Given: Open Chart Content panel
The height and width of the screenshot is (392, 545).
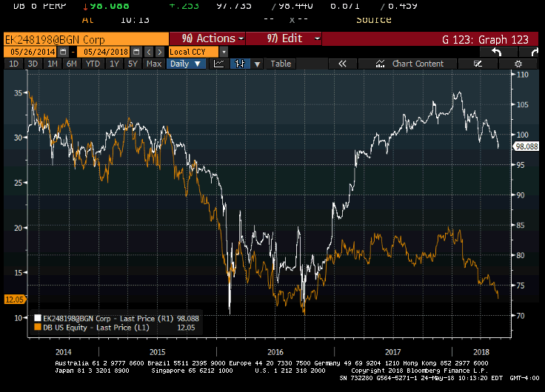Looking at the screenshot, I should 409,64.
